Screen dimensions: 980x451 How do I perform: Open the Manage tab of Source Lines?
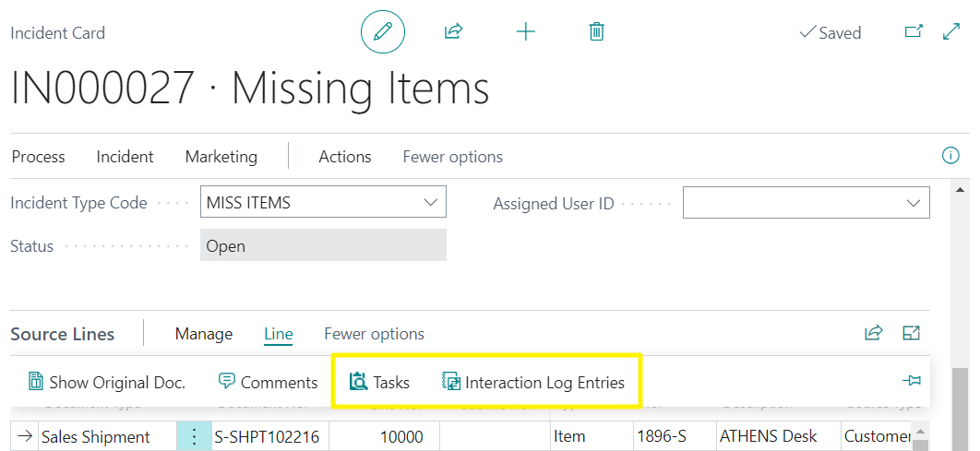pos(204,334)
